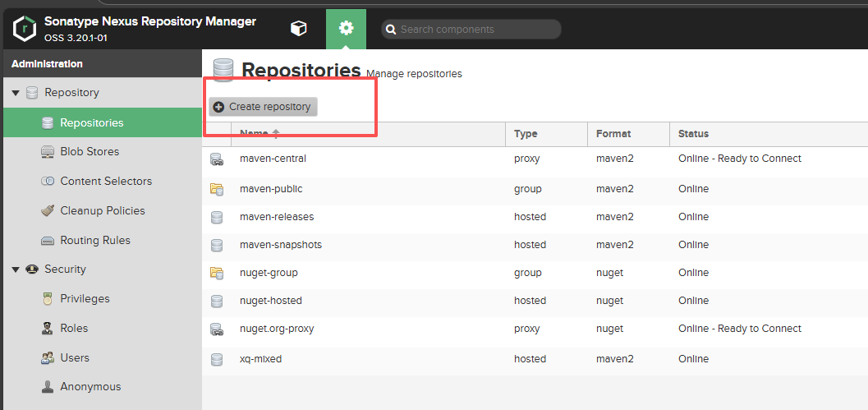Sort by the Name column header

[x=368, y=134]
